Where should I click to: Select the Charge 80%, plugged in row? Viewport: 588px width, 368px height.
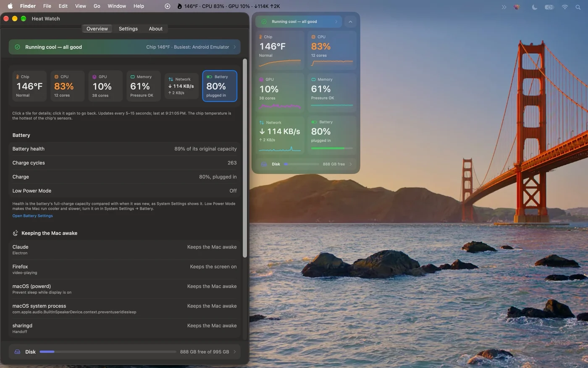click(124, 177)
